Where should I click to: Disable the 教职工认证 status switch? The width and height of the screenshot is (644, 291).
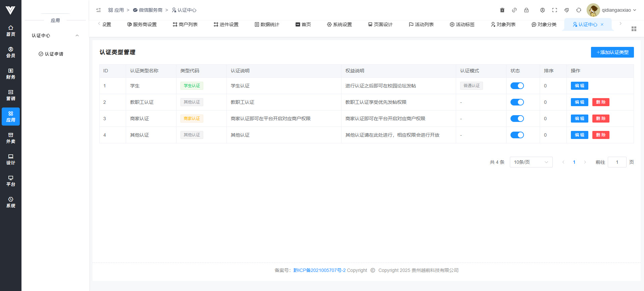tap(517, 102)
